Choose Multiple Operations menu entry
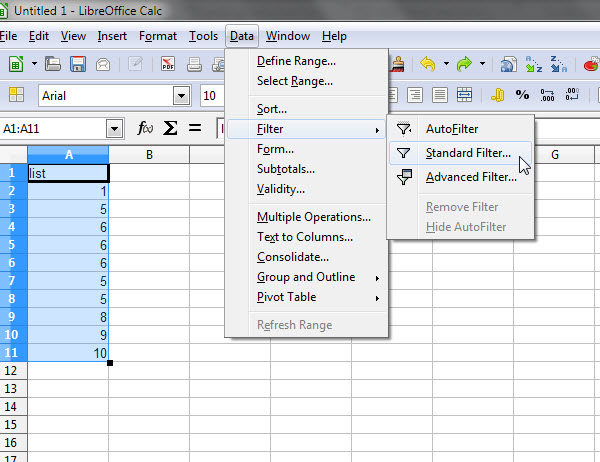The width and height of the screenshot is (600, 462). (x=306, y=217)
